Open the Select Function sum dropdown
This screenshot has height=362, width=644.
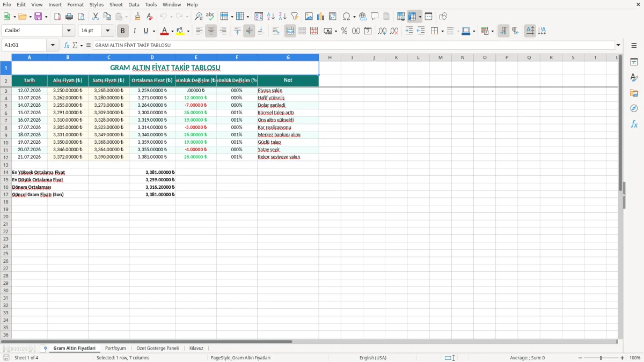coord(82,45)
